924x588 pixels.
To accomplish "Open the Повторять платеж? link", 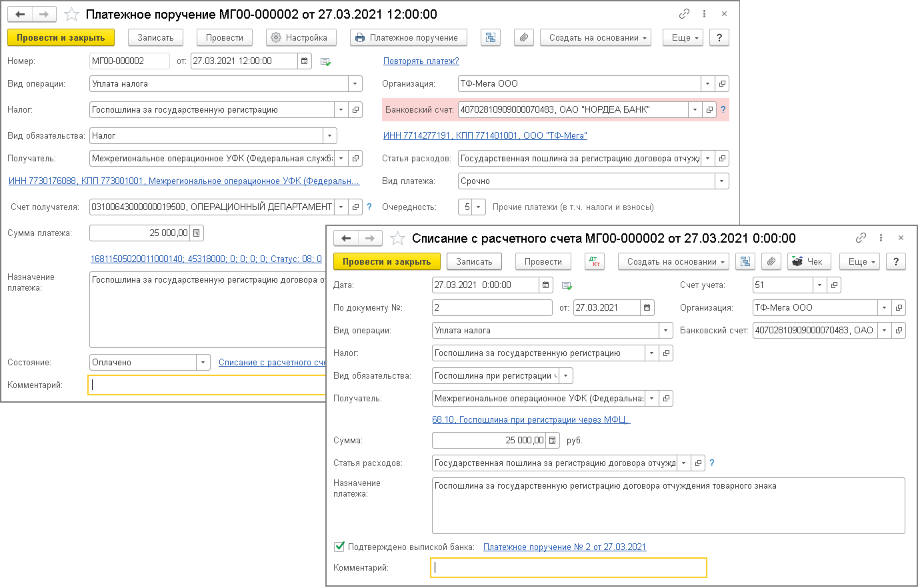I will pos(421,61).
